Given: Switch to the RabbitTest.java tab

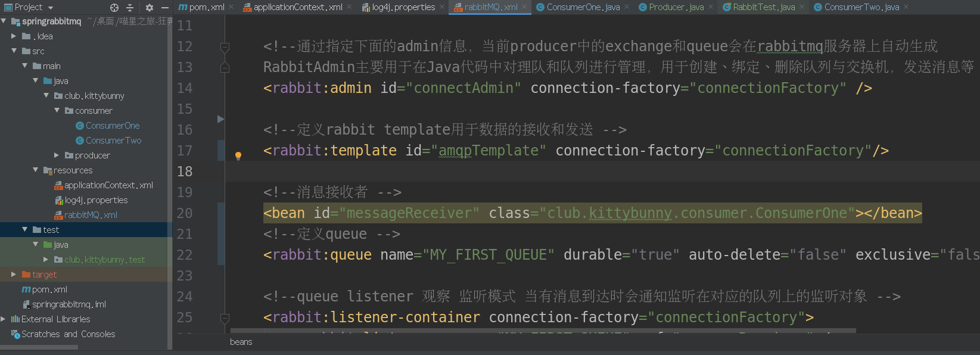Looking at the screenshot, I should coord(763,7).
